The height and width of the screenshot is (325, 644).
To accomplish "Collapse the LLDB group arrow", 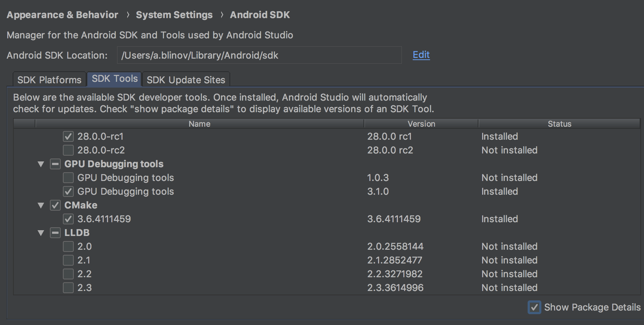I will tap(41, 233).
